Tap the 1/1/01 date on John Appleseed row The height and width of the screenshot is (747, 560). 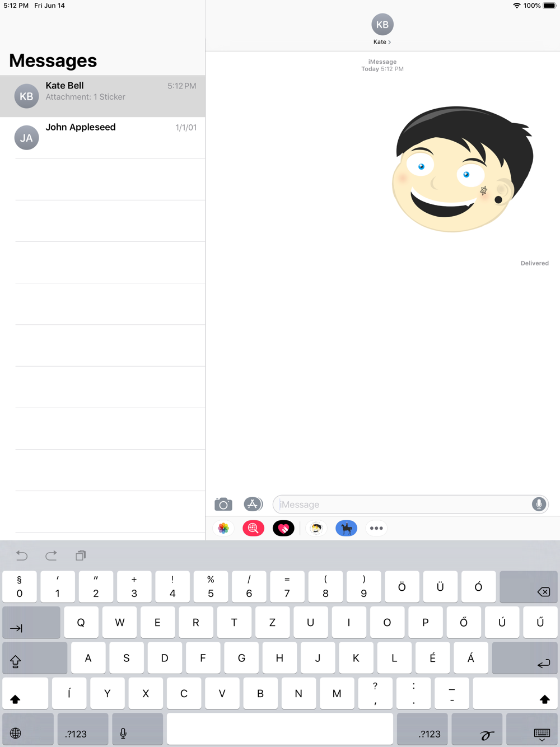point(186,128)
